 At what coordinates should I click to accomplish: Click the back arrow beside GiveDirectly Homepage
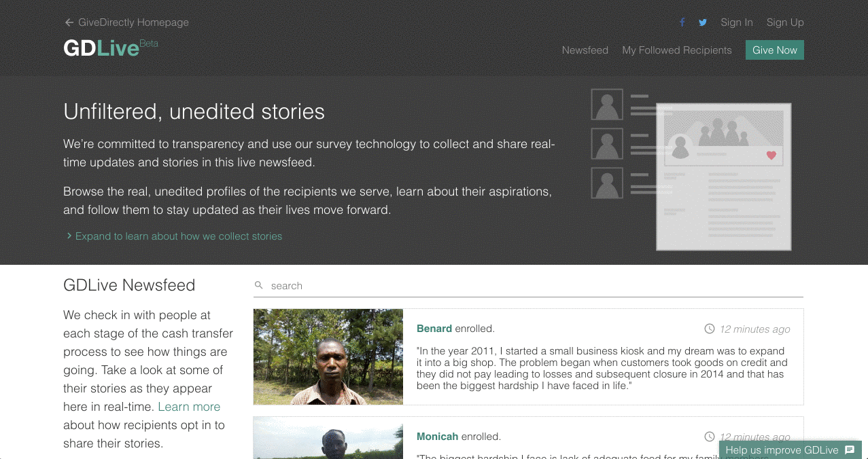pyautogui.click(x=69, y=22)
